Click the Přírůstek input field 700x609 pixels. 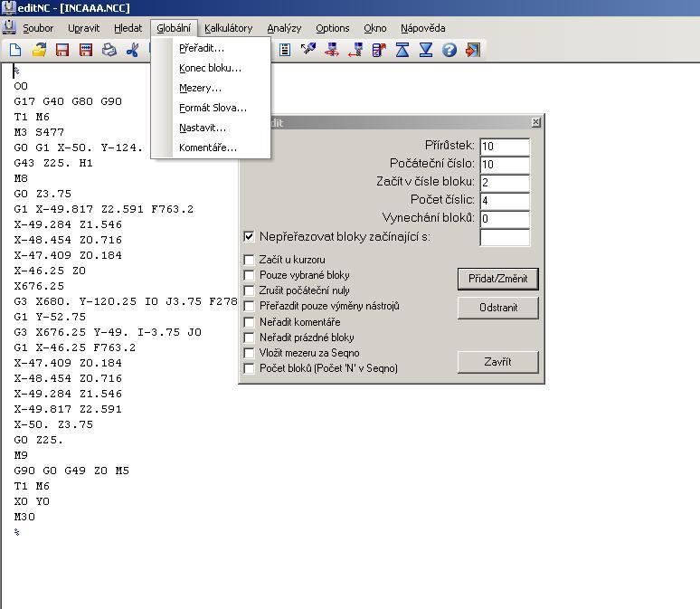tap(504, 147)
